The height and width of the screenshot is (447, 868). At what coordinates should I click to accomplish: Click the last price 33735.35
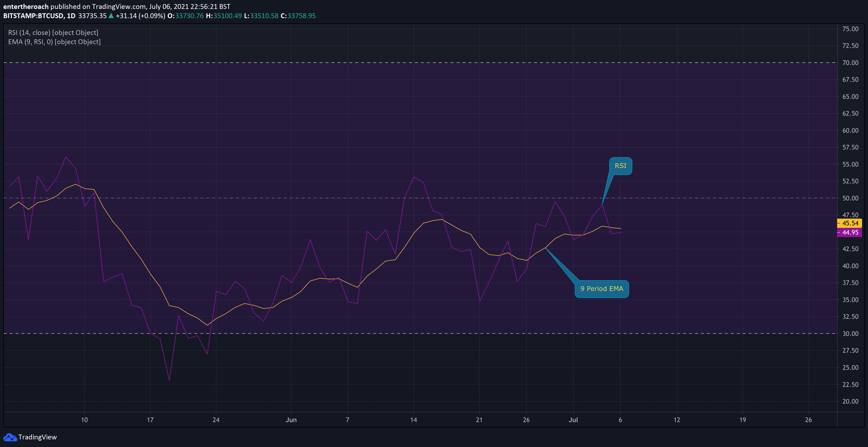[92, 16]
